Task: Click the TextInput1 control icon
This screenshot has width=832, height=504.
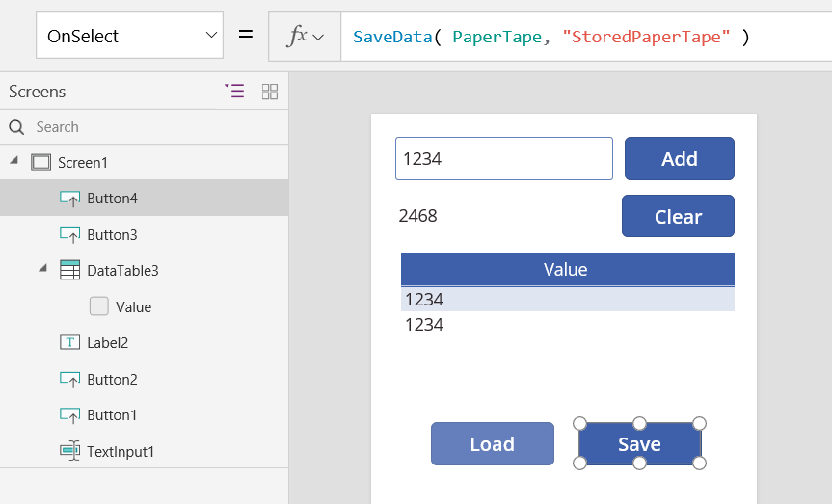Action: click(x=69, y=451)
